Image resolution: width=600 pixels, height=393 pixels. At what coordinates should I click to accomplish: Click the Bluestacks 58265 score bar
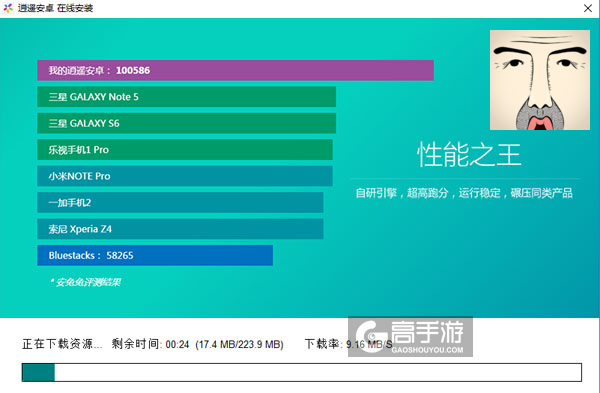(x=155, y=255)
